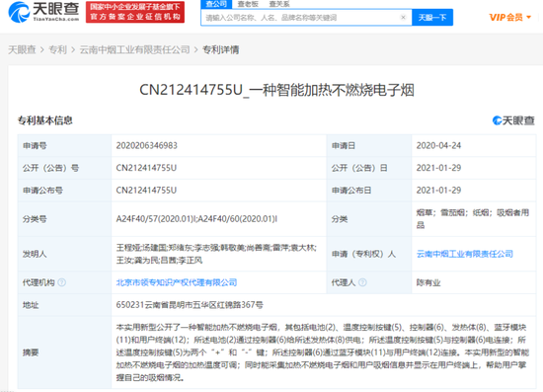Select CN212414755U in 申请公布号 row
The image size is (543, 392).
click(x=146, y=191)
